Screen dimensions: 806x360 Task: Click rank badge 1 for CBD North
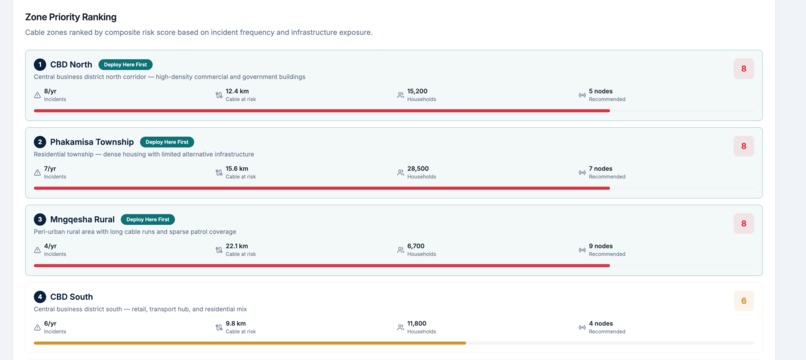click(40, 65)
